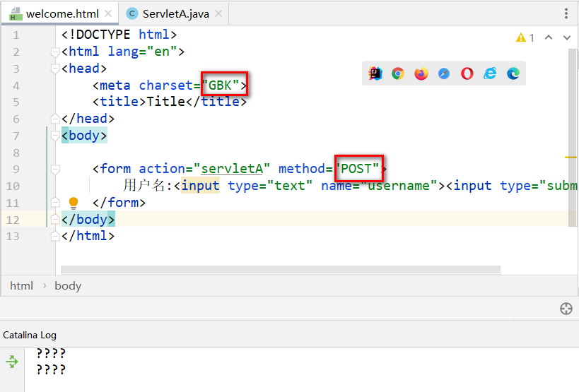Click the body breadcrumb item
The width and height of the screenshot is (579, 392).
click(68, 286)
